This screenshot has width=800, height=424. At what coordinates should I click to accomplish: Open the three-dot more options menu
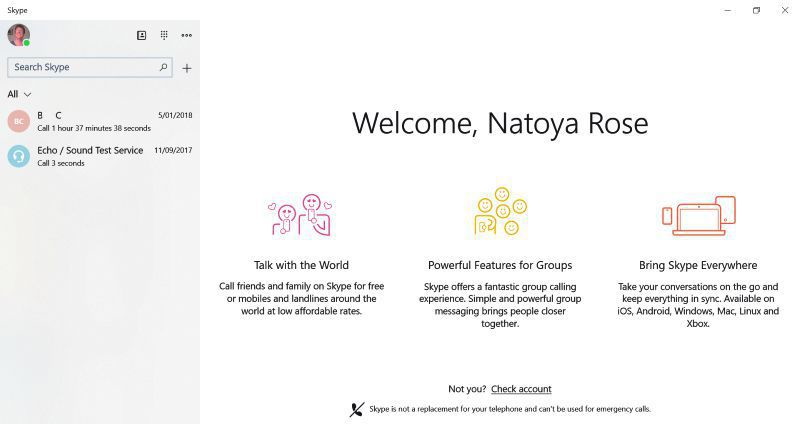[187, 35]
